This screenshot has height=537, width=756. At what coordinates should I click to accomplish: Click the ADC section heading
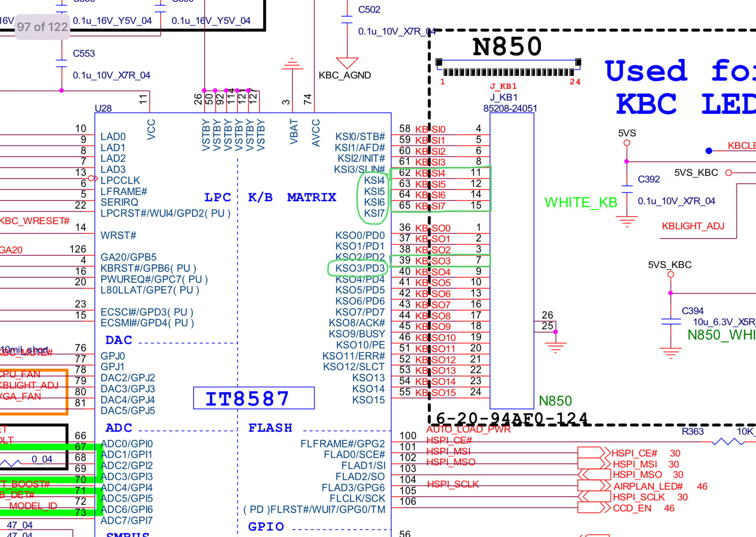tap(118, 428)
